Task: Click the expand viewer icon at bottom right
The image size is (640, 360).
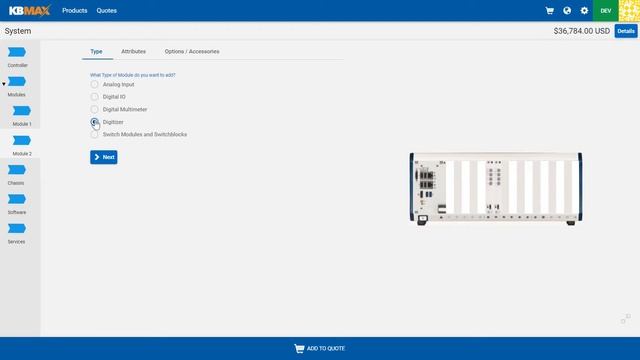Action: point(626,319)
